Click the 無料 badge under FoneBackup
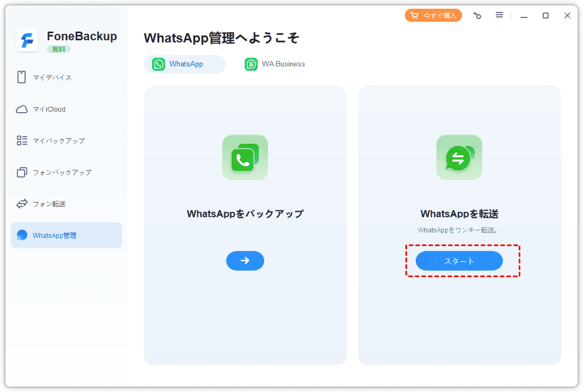 click(59, 49)
